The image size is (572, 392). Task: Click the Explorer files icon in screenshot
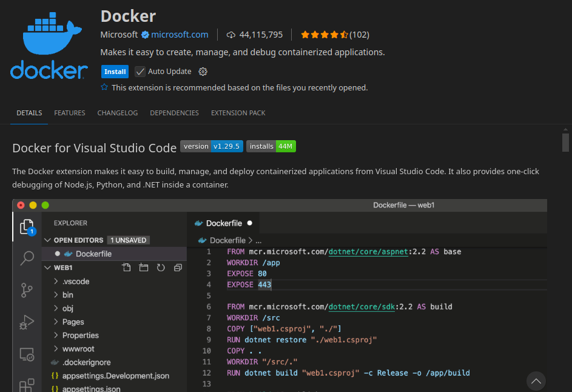pos(27,227)
